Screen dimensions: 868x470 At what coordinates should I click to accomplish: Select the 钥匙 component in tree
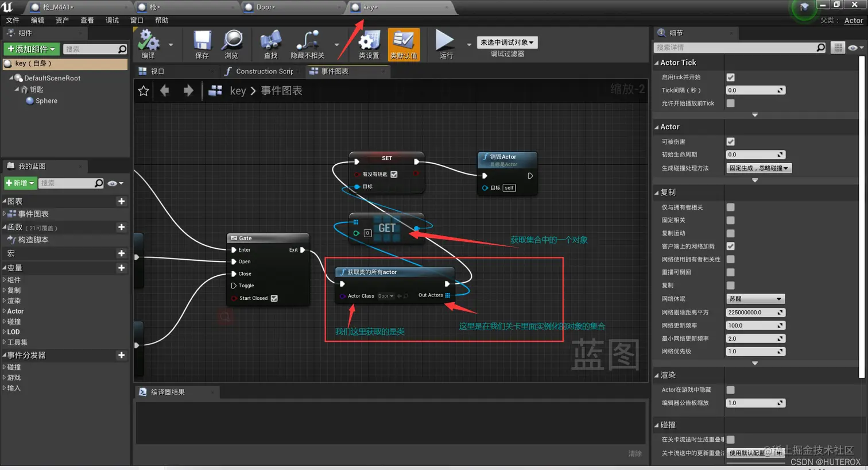click(36, 90)
